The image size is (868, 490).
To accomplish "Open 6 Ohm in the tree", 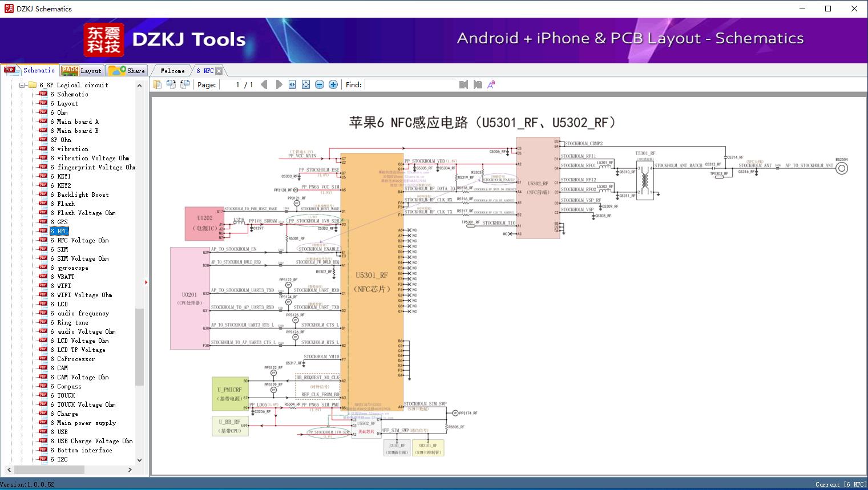I will 59,112.
